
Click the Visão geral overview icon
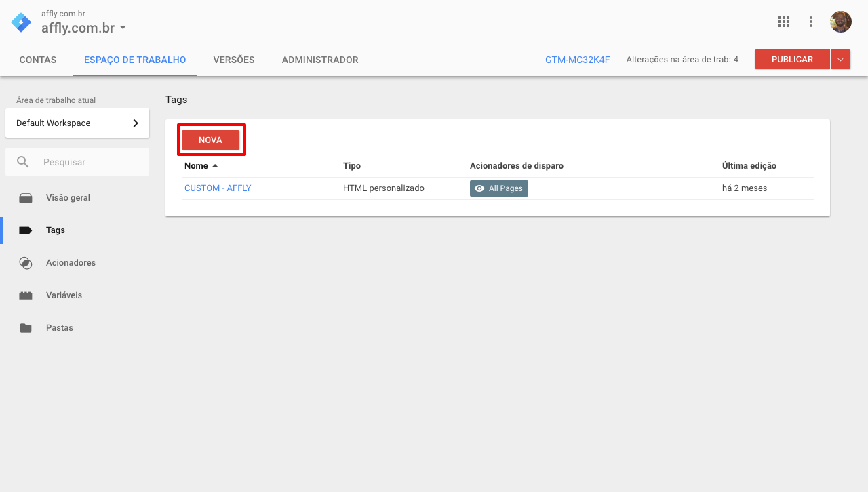(x=26, y=198)
